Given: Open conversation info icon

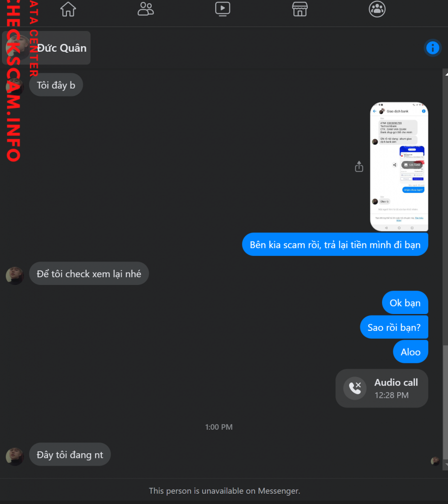Looking at the screenshot, I should pos(433,48).
